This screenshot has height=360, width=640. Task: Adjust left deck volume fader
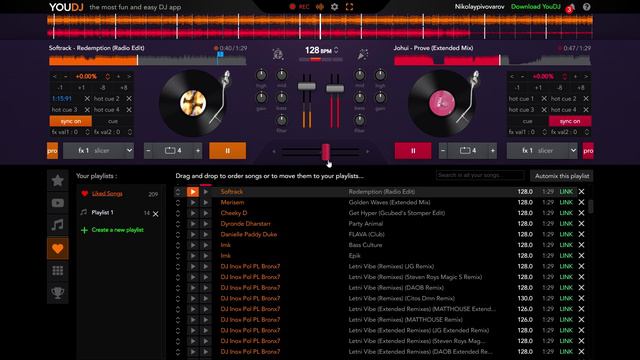(307, 86)
